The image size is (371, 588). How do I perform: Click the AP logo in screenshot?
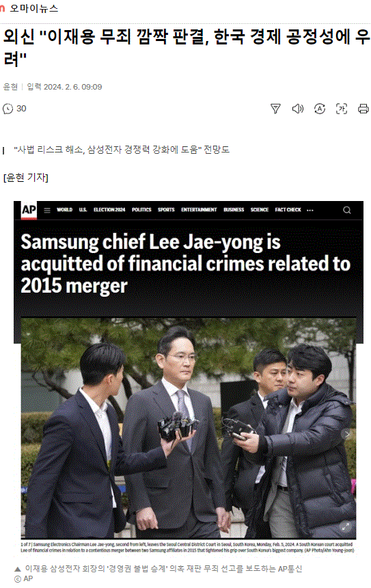pos(29,210)
